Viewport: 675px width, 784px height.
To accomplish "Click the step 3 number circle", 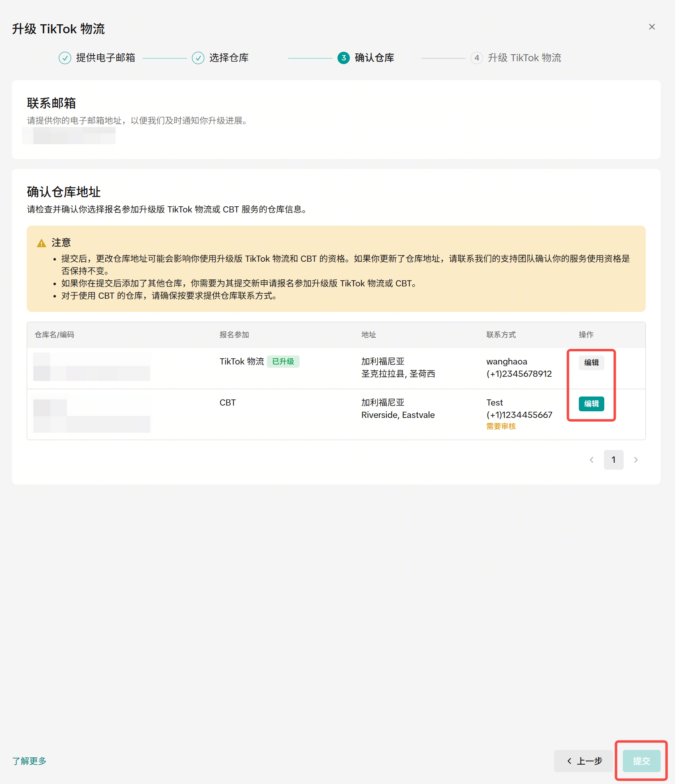I will pos(343,58).
